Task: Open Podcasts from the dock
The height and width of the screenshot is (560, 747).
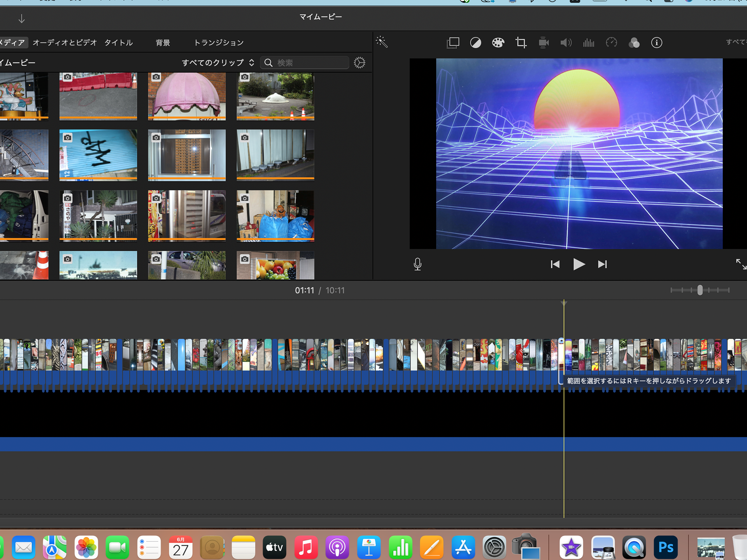Action: coord(337,548)
